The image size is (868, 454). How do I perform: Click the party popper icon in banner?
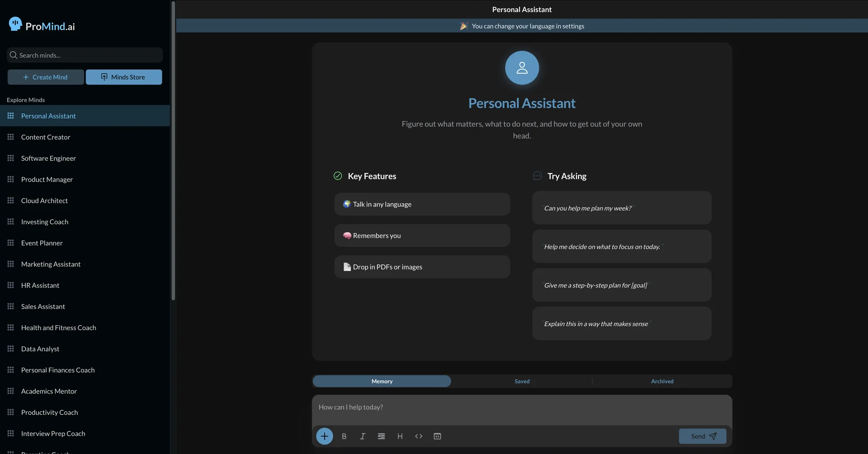(464, 26)
